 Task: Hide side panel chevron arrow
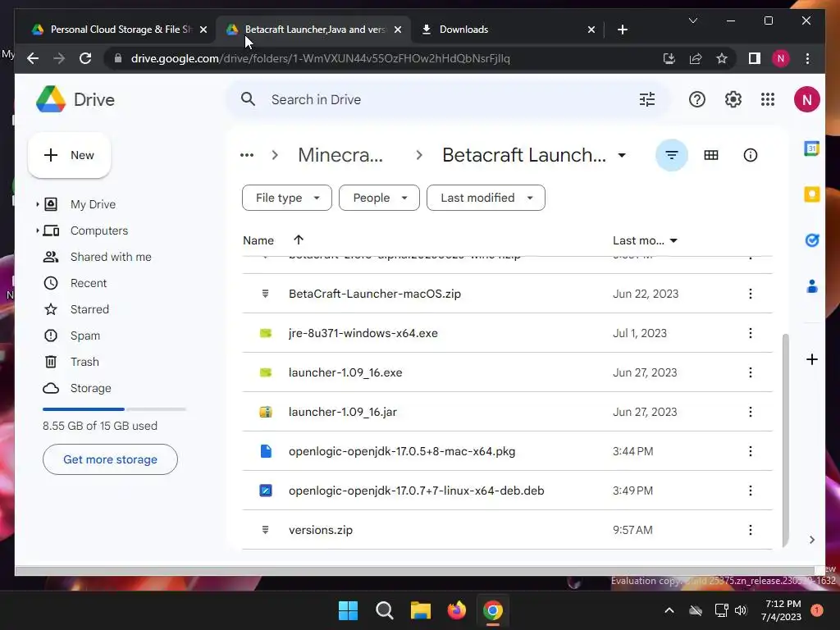811,540
